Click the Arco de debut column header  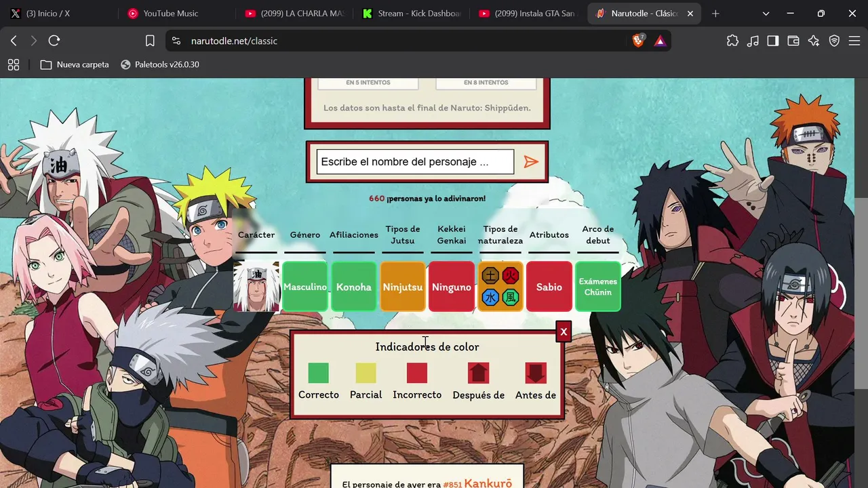598,235
